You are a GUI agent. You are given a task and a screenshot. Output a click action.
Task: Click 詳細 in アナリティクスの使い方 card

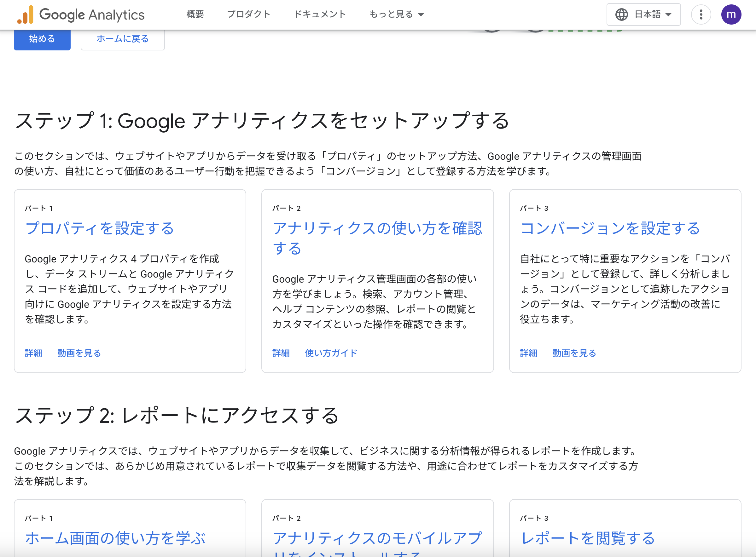tap(281, 353)
